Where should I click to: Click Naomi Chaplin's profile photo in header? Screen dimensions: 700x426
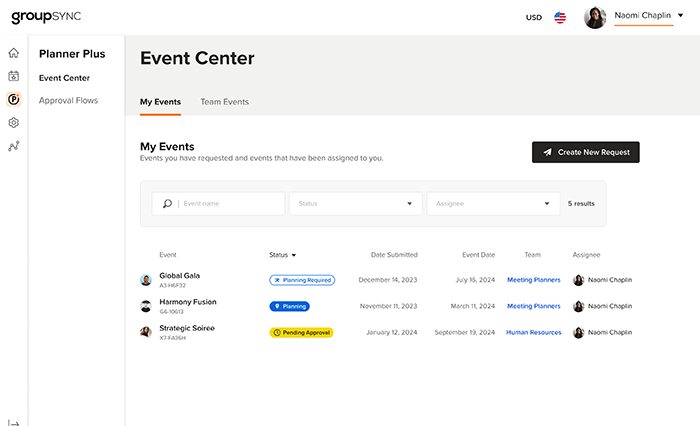pos(595,17)
